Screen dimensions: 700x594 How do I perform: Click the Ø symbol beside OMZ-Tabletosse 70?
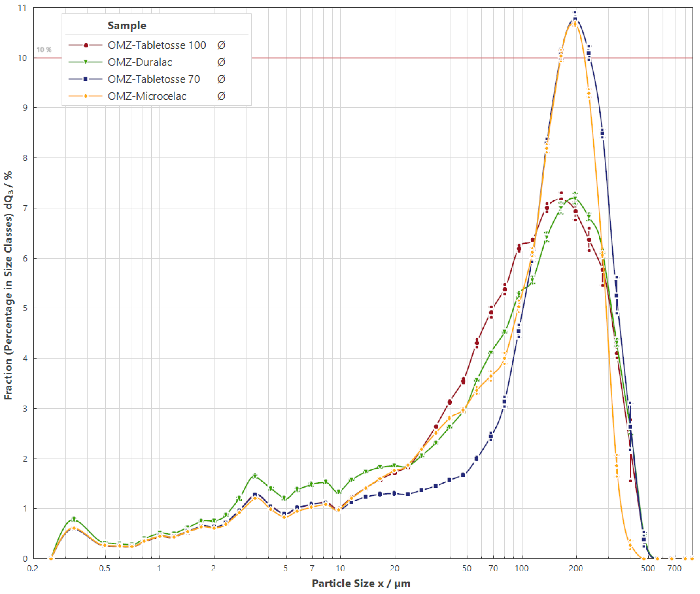[x=221, y=79]
